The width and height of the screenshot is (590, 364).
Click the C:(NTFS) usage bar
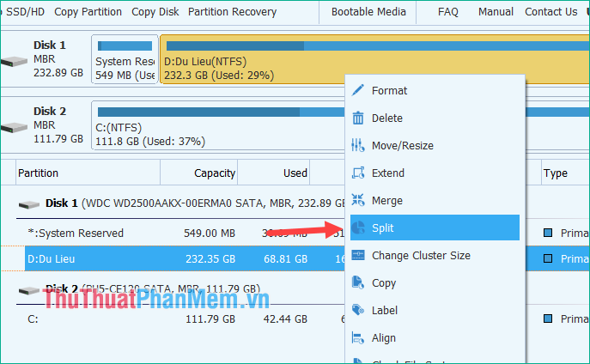pyautogui.click(x=222, y=112)
